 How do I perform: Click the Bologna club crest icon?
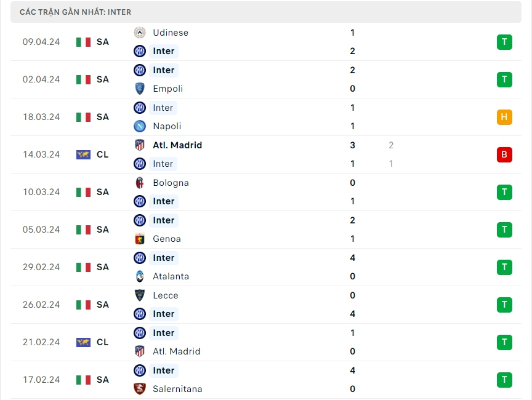coord(140,183)
